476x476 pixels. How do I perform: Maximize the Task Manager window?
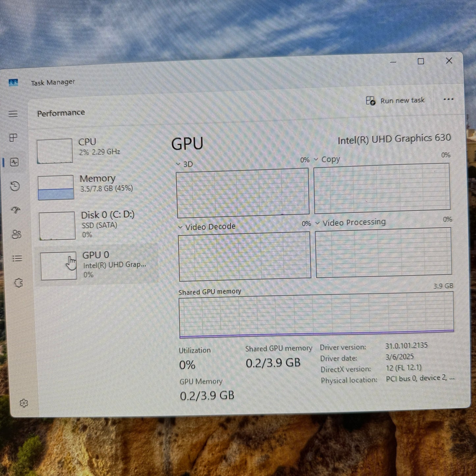[x=421, y=61]
